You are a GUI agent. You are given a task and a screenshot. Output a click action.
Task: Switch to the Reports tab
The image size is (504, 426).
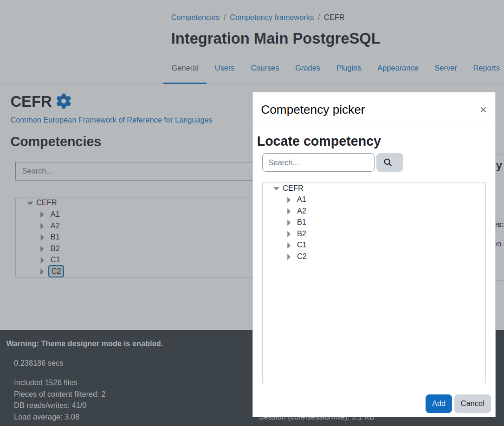(x=486, y=68)
